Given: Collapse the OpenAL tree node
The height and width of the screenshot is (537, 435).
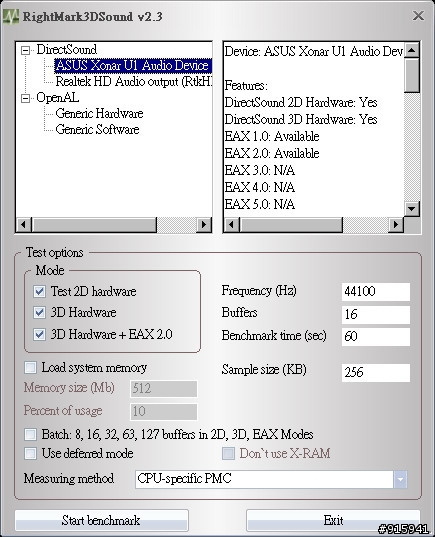Looking at the screenshot, I should click(x=25, y=99).
